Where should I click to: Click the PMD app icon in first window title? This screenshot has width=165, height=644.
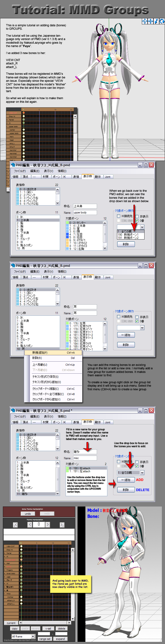(13, 165)
